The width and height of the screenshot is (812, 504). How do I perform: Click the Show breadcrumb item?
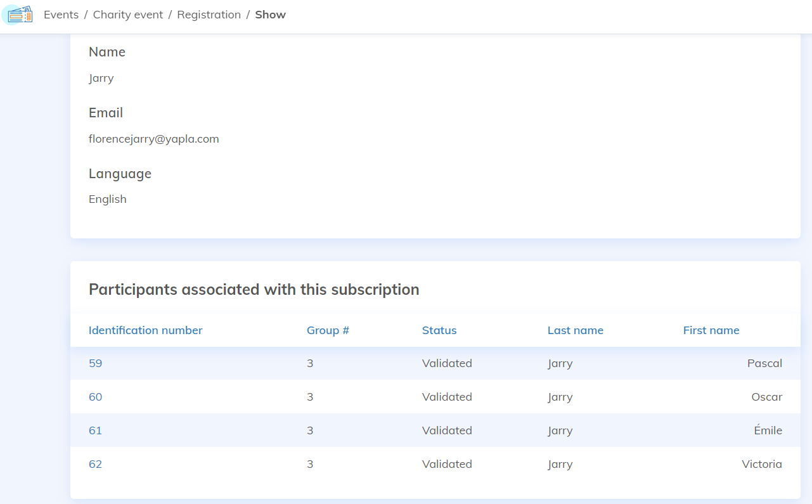(x=270, y=15)
